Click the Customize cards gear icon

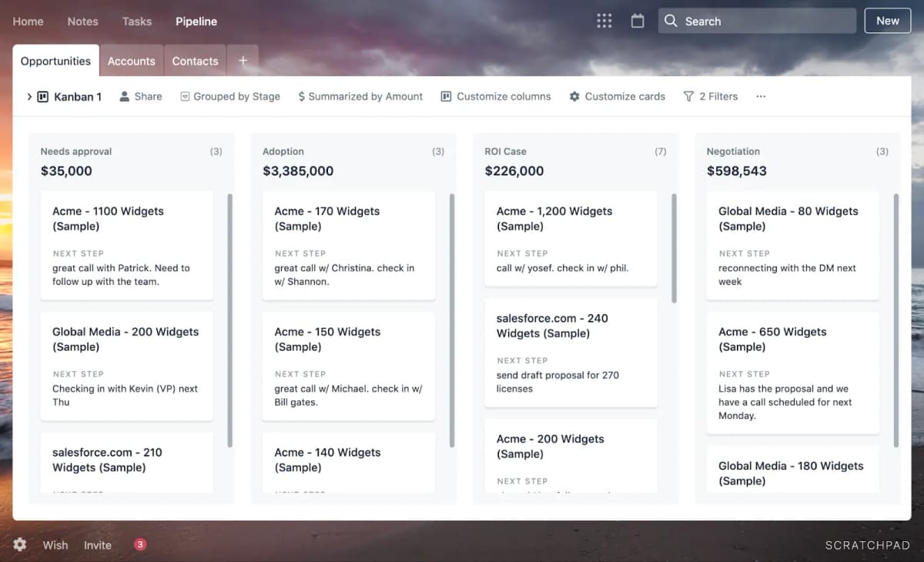(574, 96)
